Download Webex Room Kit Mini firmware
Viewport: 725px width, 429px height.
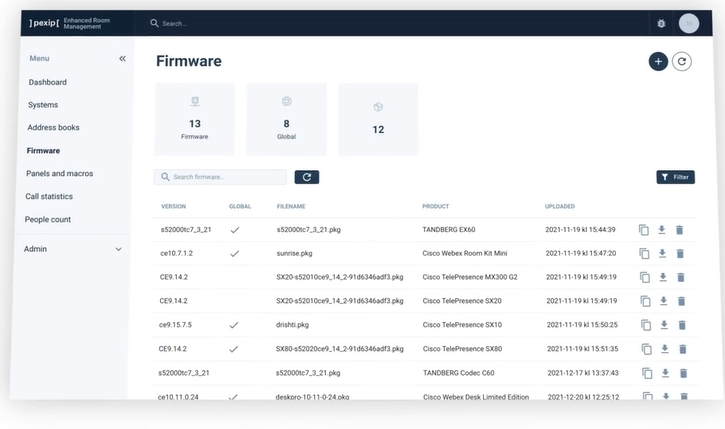point(662,253)
